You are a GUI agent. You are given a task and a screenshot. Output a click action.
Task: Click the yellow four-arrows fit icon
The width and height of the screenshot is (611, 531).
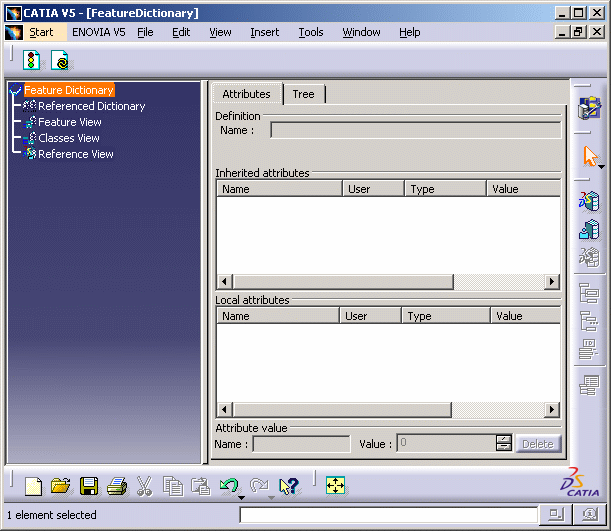click(x=335, y=486)
